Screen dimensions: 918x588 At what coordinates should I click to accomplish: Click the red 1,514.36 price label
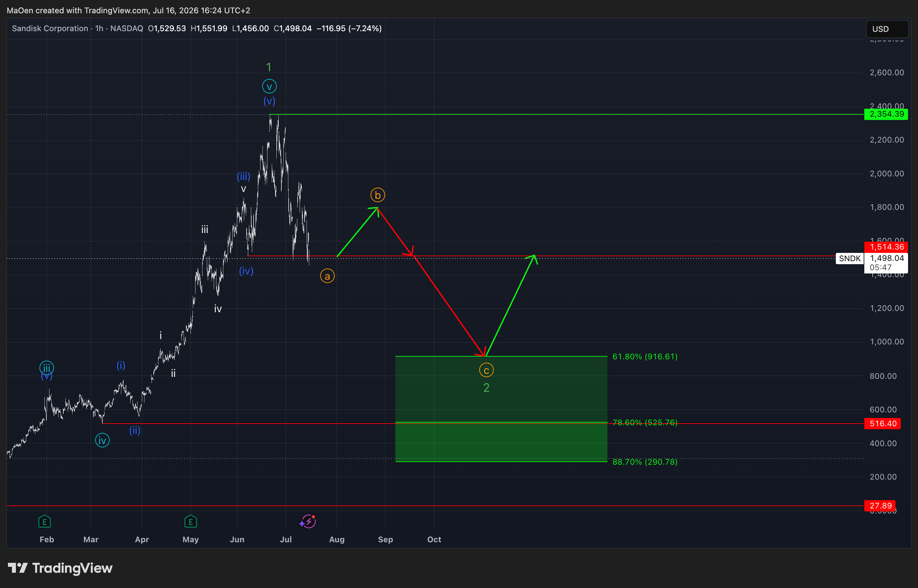[886, 247]
